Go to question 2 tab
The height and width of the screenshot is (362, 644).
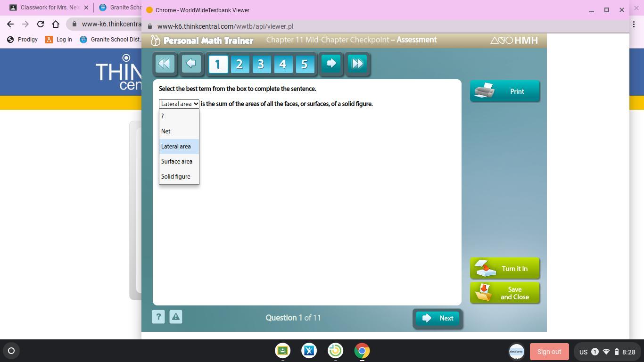(239, 64)
